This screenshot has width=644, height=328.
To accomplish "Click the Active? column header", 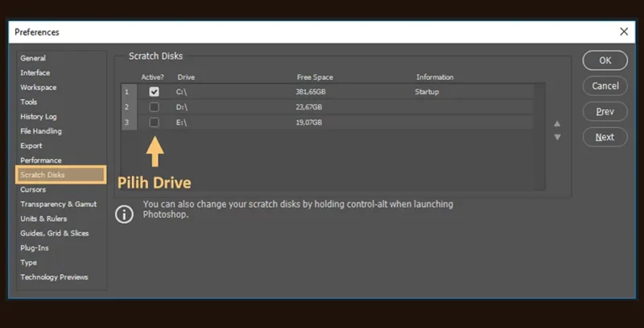I will [x=152, y=77].
